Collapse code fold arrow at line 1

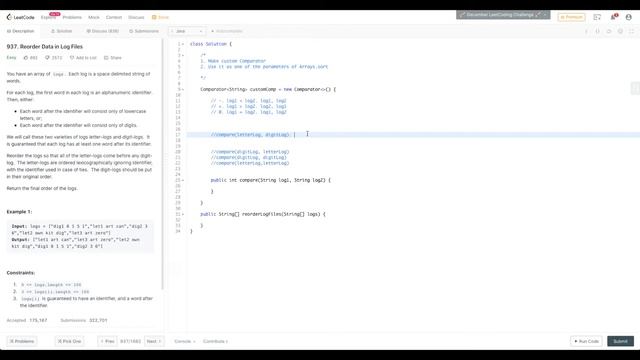pos(183,44)
